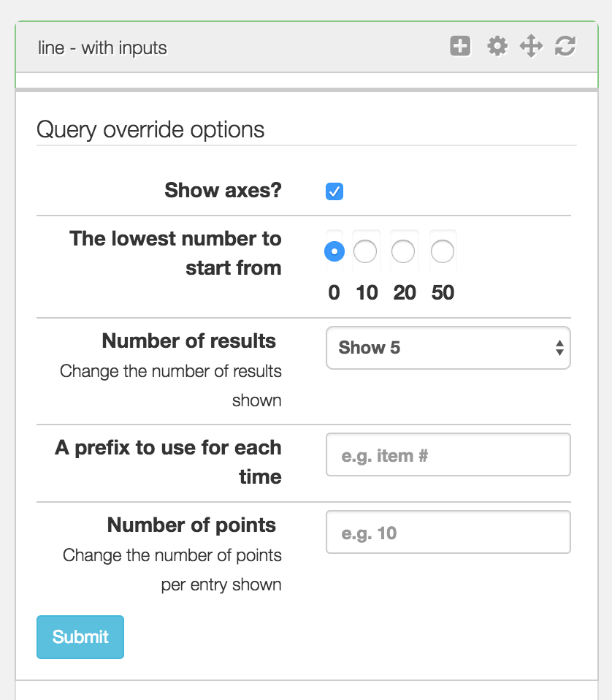Focus the prefix input field
The width and height of the screenshot is (612, 700).
click(448, 454)
